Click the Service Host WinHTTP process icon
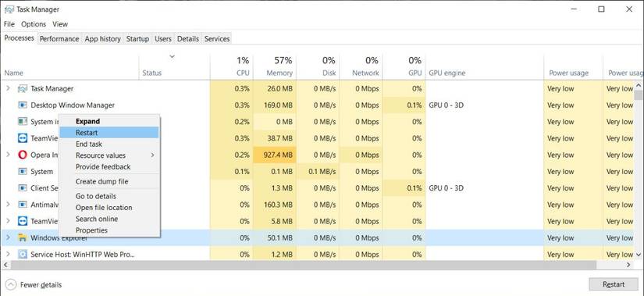644x296 pixels. [23, 255]
